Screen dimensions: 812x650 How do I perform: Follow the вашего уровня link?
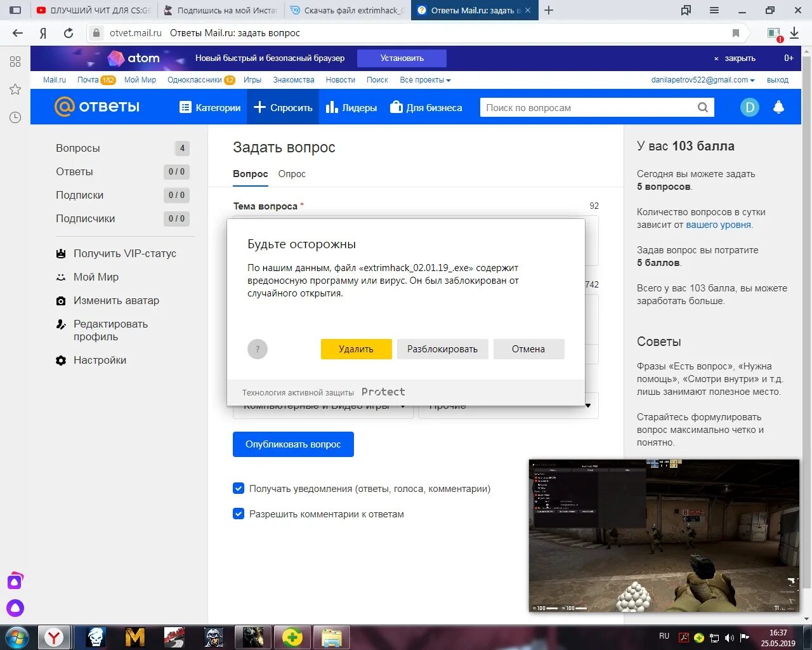(719, 225)
